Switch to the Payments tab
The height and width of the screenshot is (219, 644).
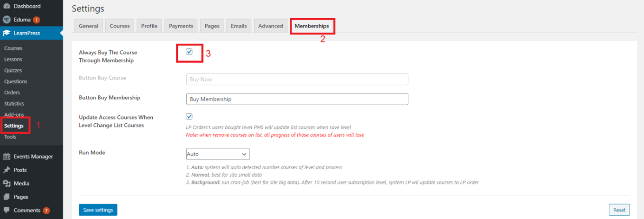coord(181,26)
